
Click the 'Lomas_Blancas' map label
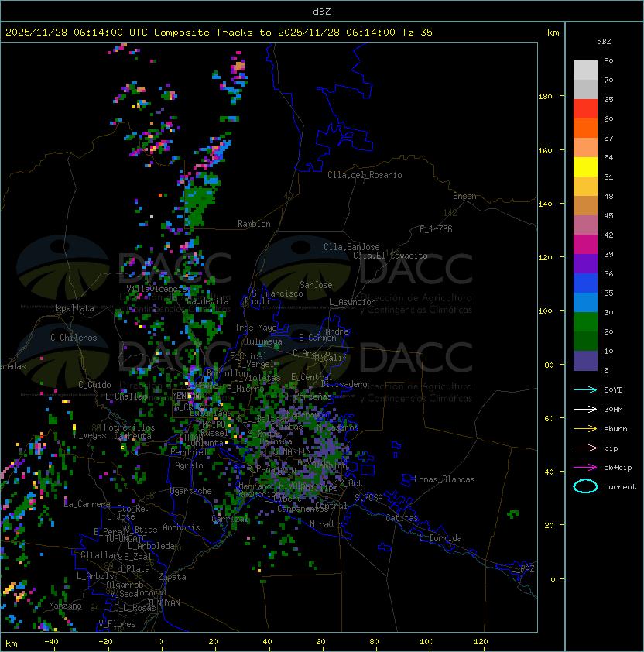pos(444,479)
